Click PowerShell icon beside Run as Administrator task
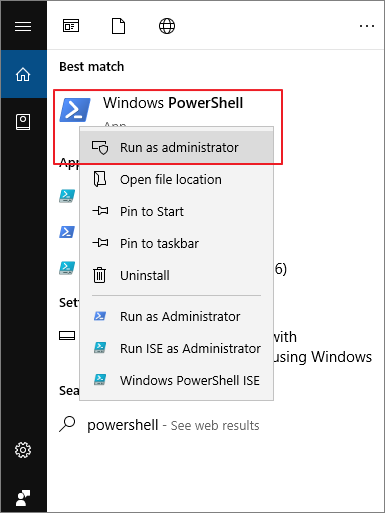 (100, 316)
